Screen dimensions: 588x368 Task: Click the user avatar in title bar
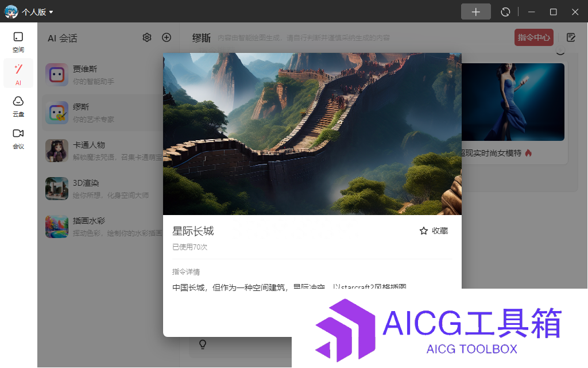[x=11, y=11]
